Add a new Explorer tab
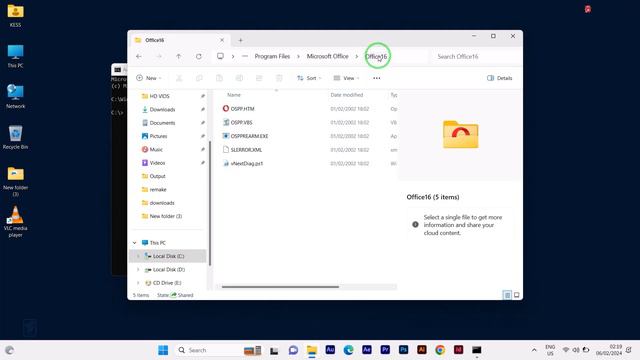The width and height of the screenshot is (640, 360). pos(240,40)
